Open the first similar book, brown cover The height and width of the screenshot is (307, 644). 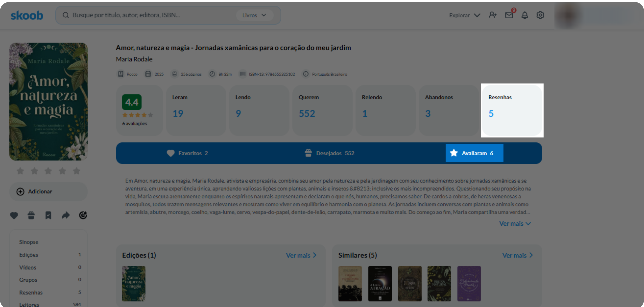tap(350, 284)
